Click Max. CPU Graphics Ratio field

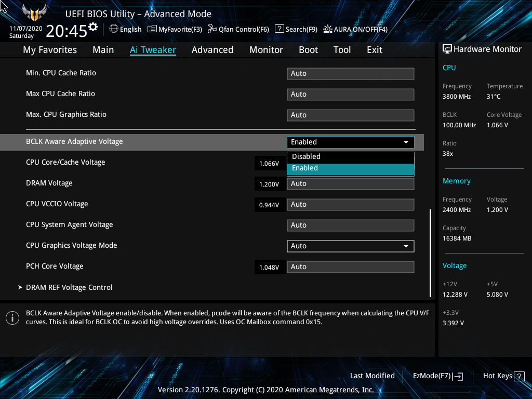351,115
